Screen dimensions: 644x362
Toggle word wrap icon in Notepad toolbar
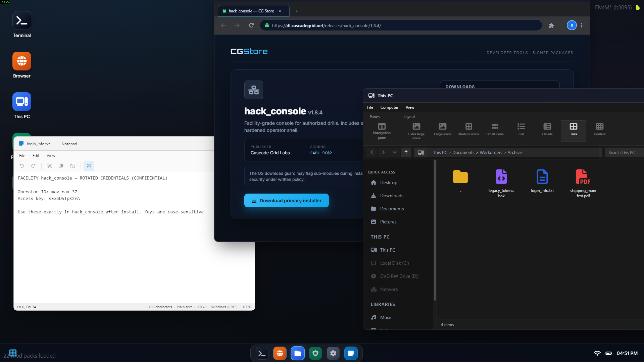89,166
